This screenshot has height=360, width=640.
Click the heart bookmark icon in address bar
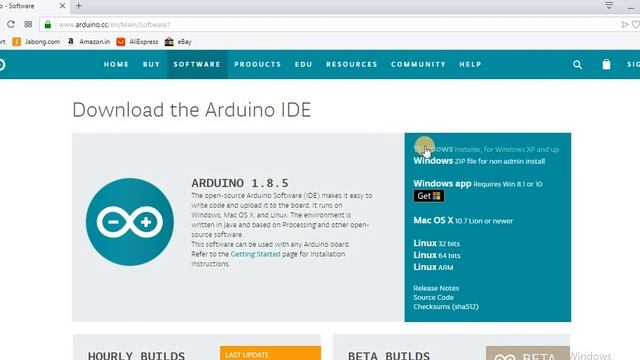coord(636,24)
